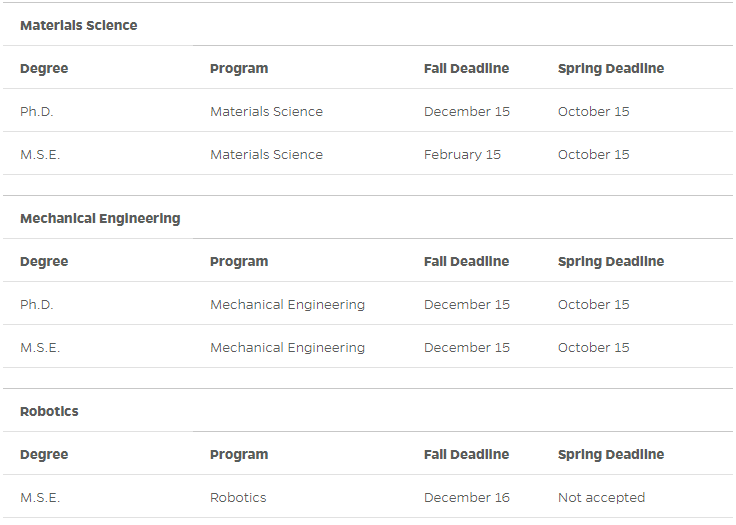Click Fall Deadline header in Robotics table

tap(466, 455)
